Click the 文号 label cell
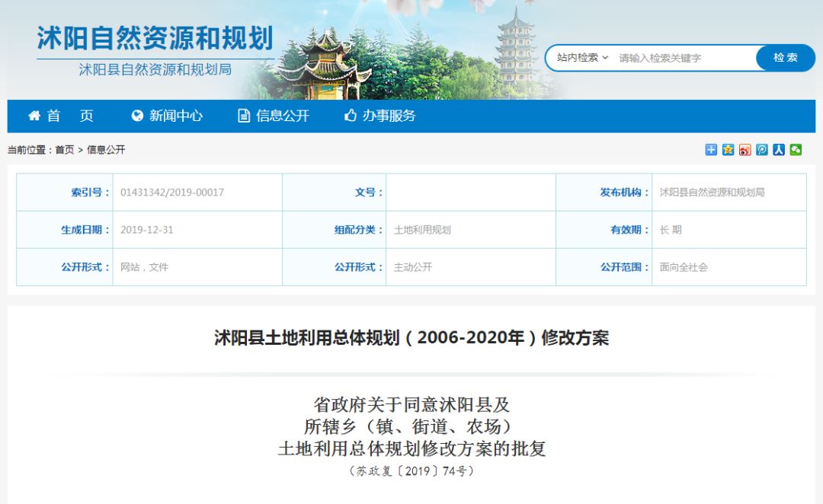823x504 pixels. click(x=335, y=193)
